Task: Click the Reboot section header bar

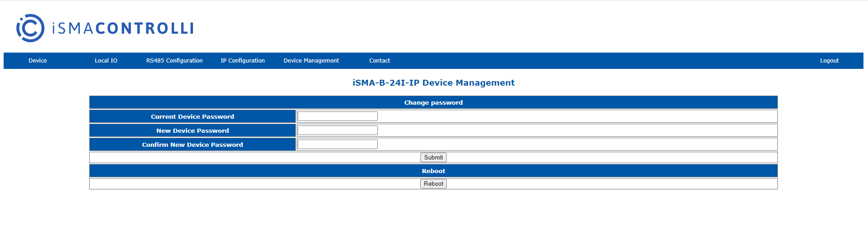Action: 434,171
